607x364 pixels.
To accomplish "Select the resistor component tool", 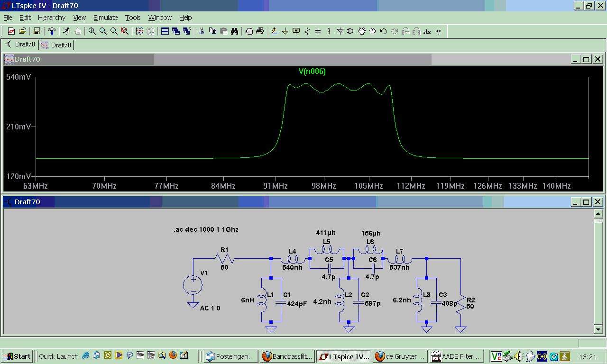I will click(x=307, y=31).
